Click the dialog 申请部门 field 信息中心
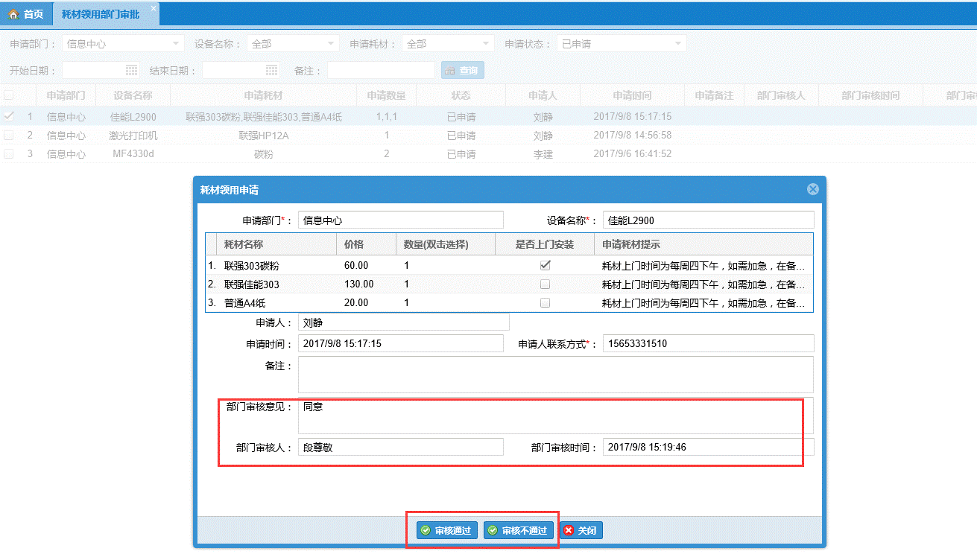Viewport: 977px width, 560px height. 401,220
